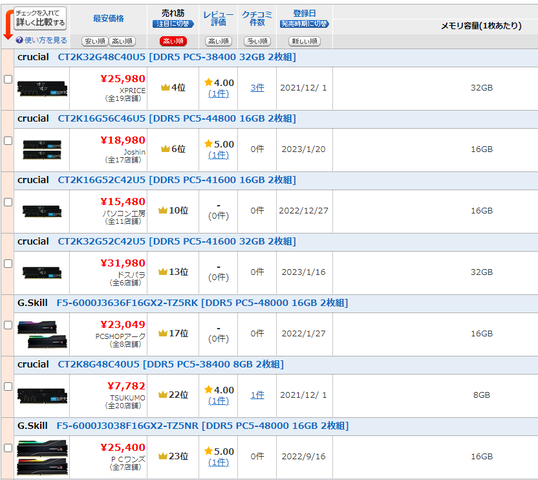The image size is (538, 480).
Task: Click the ¥31,980 price
Action: [x=122, y=263]
